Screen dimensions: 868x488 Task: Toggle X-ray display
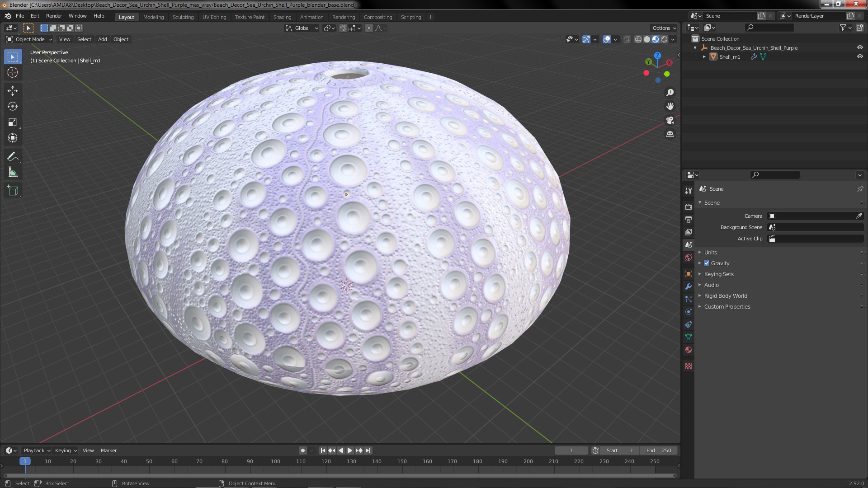click(627, 39)
